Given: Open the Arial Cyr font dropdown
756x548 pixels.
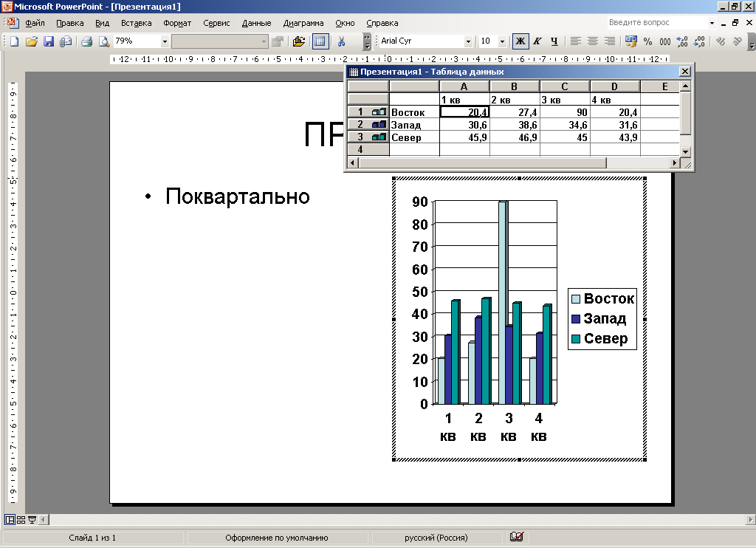Looking at the screenshot, I should coord(468,41).
